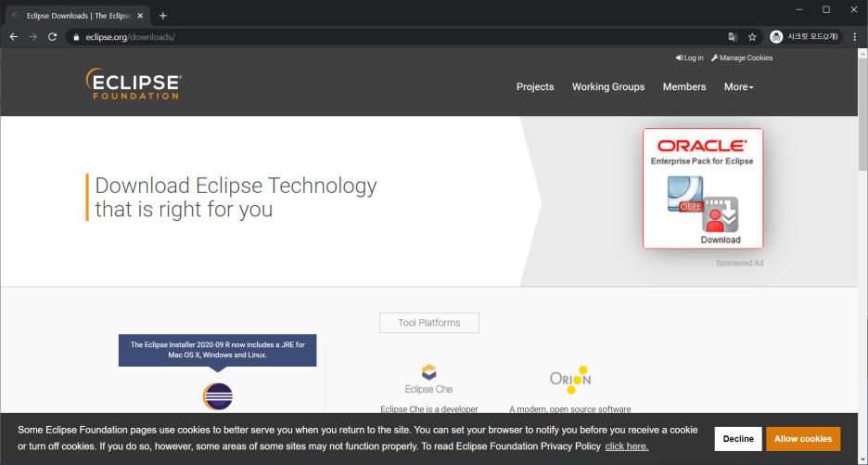Click the Oracle Enterprise Pack ad
Image resolution: width=868 pixels, height=465 pixels.
coord(703,188)
